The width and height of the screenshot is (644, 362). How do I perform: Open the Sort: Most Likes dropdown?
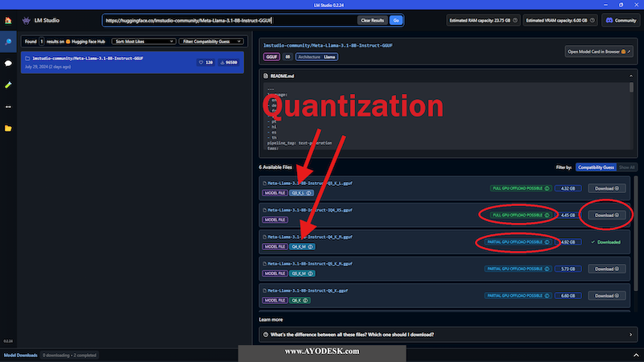pyautogui.click(x=144, y=42)
